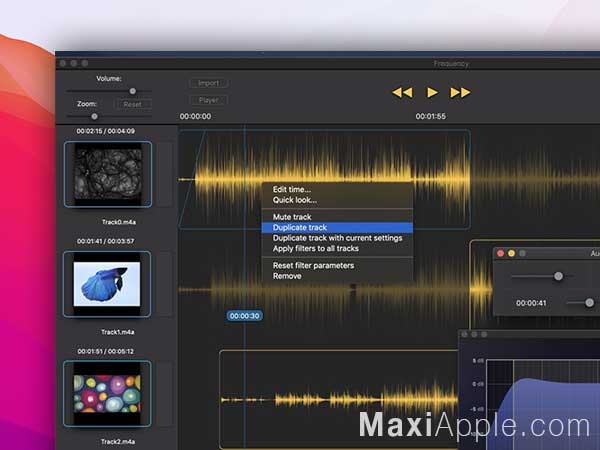The height and width of the screenshot is (450, 600).
Task: Click the Zoom slider knob
Action: [95, 116]
